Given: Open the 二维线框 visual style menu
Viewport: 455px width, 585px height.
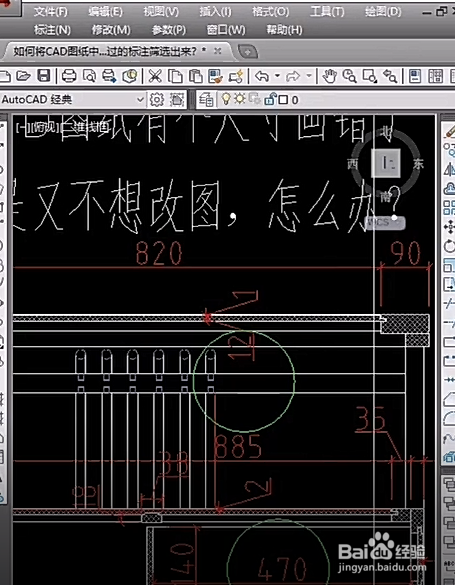Looking at the screenshot, I should [86, 128].
